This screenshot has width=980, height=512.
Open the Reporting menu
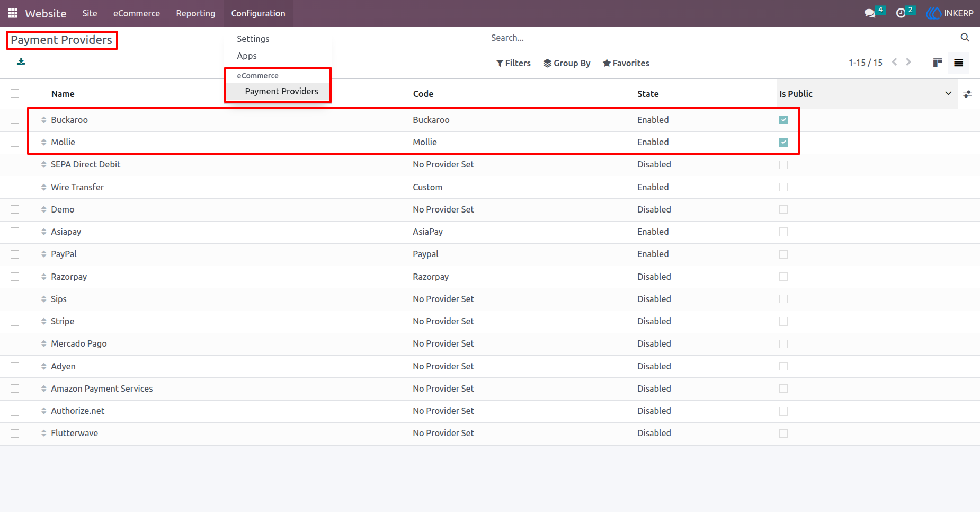[x=195, y=13]
